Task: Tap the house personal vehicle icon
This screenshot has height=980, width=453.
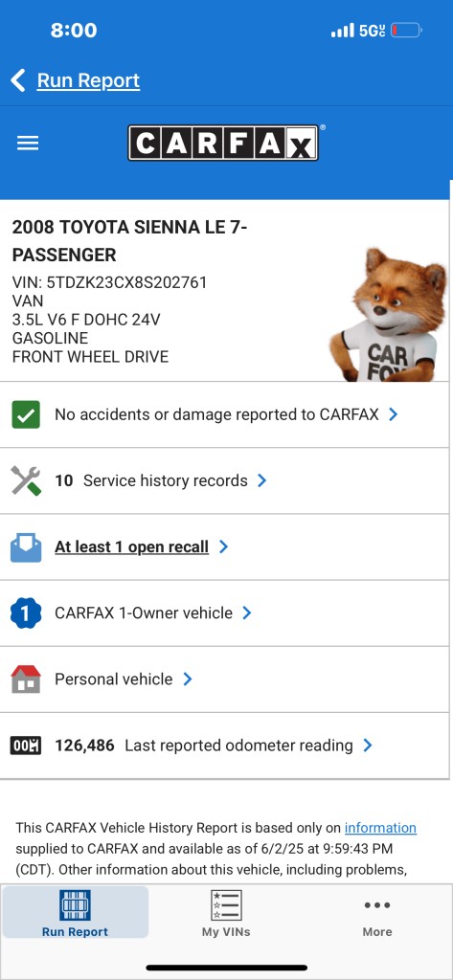Action: point(26,679)
